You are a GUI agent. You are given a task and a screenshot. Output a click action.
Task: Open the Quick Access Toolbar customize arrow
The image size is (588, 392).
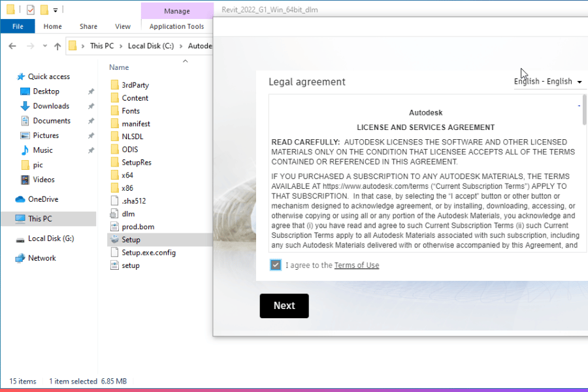(x=56, y=10)
